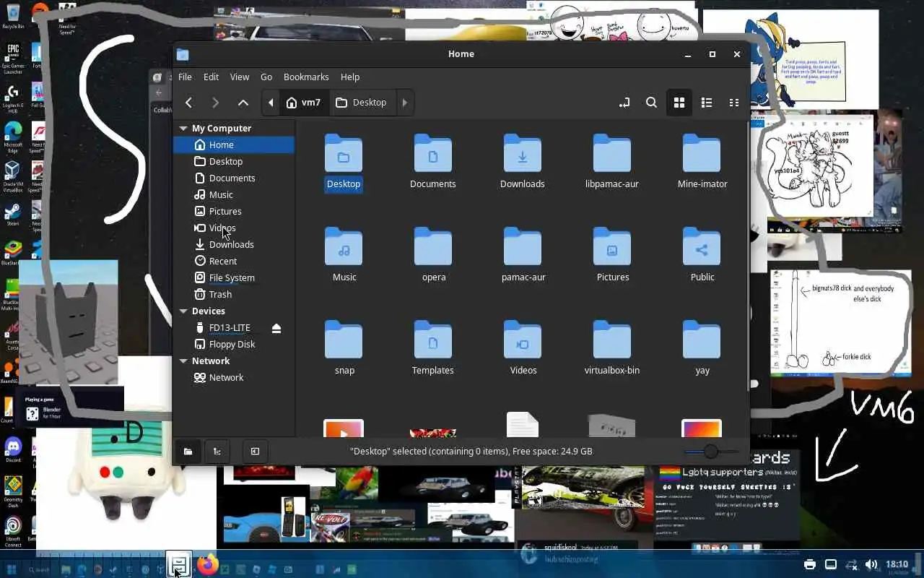Image resolution: width=924 pixels, height=578 pixels.
Task: Select Desktop in the sidebar
Action: [x=234, y=162]
